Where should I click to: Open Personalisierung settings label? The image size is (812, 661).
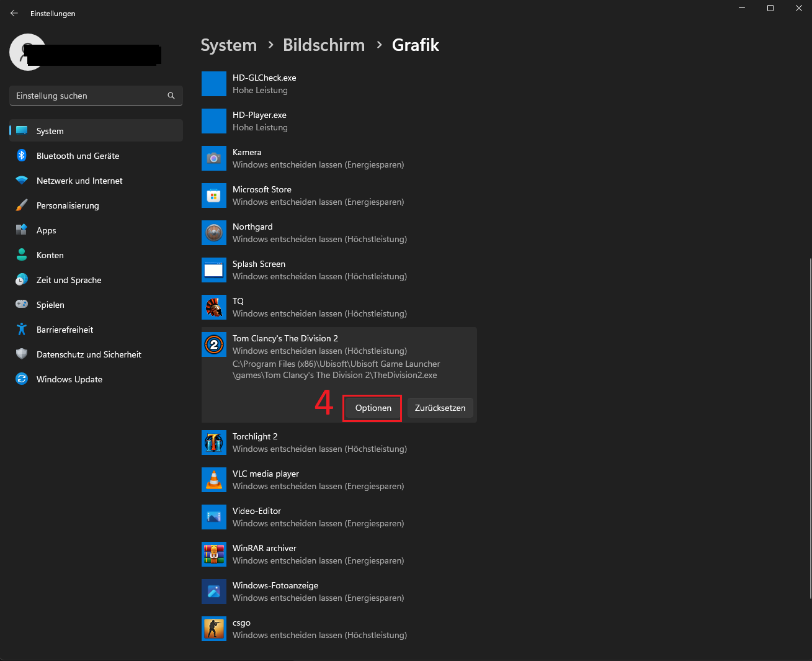pyautogui.click(x=68, y=205)
